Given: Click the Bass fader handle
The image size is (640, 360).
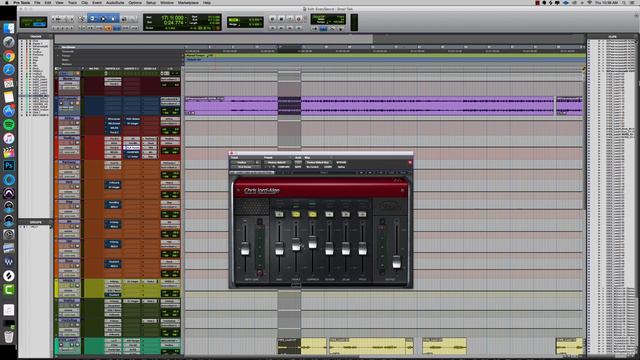Looking at the screenshot, I should 279,249.
